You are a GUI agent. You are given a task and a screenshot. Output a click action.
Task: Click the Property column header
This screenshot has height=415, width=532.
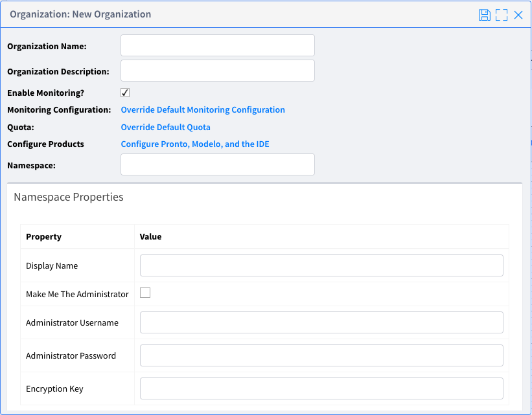coord(44,237)
